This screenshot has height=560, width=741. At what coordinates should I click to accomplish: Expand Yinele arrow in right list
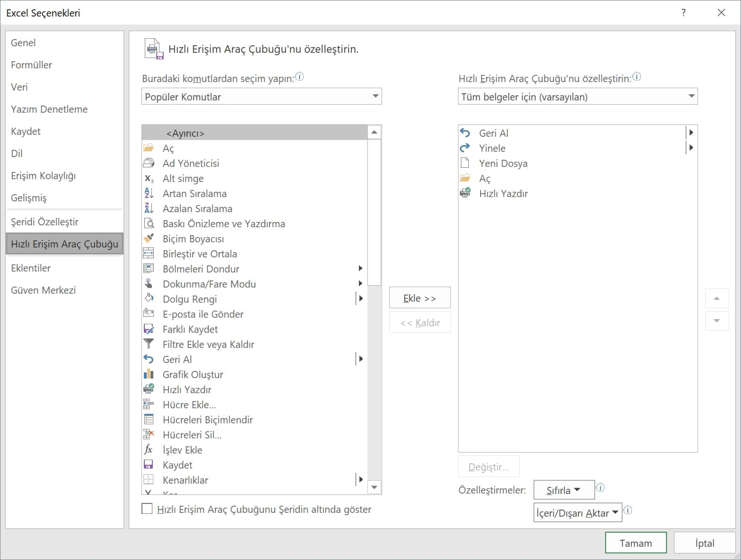[691, 148]
